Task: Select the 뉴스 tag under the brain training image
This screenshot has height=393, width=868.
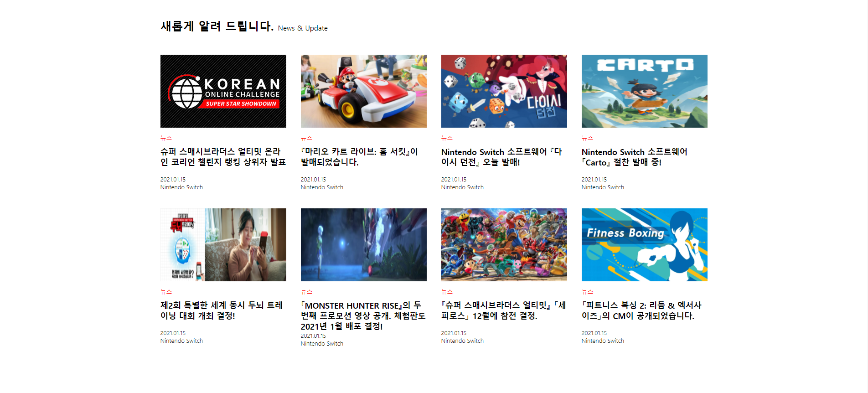Action: (166, 292)
